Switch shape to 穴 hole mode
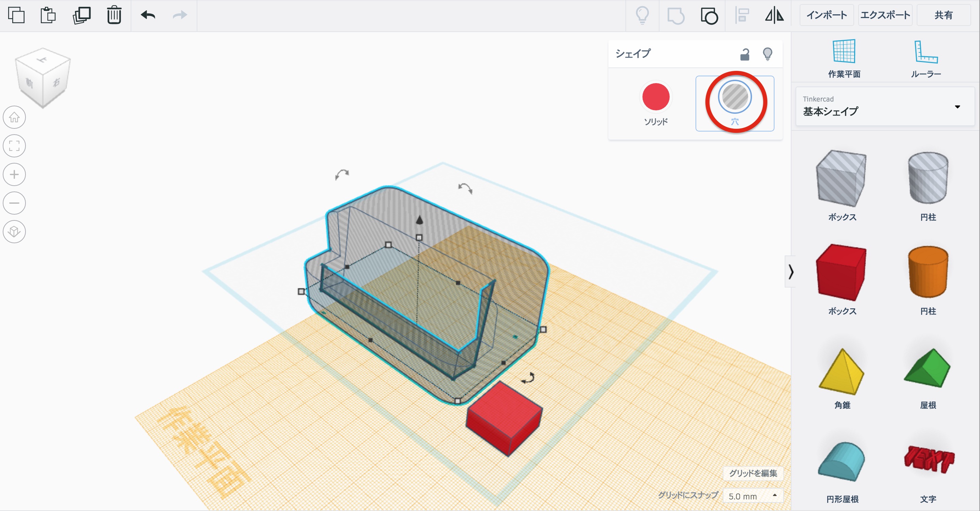Screen dimensions: 980x511 (x=734, y=97)
